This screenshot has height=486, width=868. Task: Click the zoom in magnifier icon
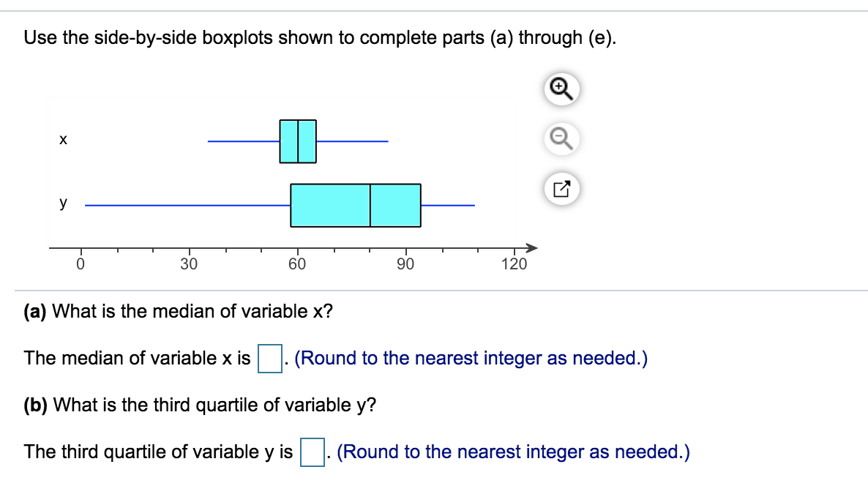[561, 89]
